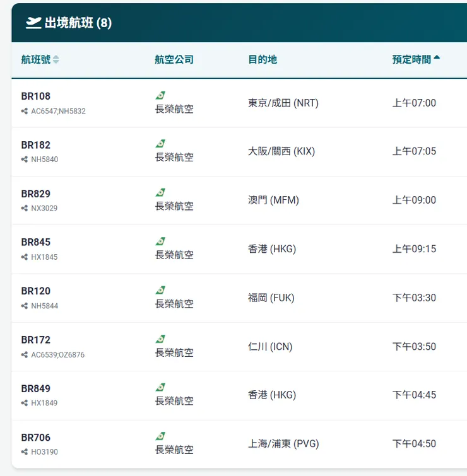Click destination 香港 (HKG) for BR845

[x=272, y=249]
